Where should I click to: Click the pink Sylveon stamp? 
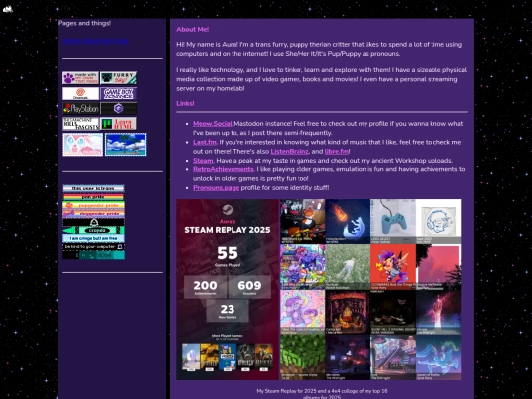83,145
